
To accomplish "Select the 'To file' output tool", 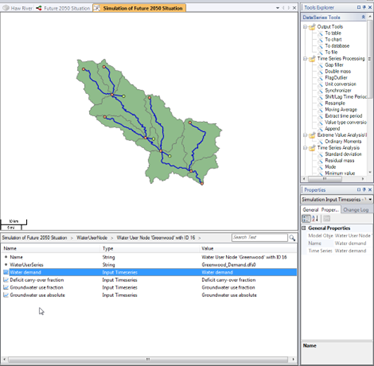I will (x=331, y=52).
